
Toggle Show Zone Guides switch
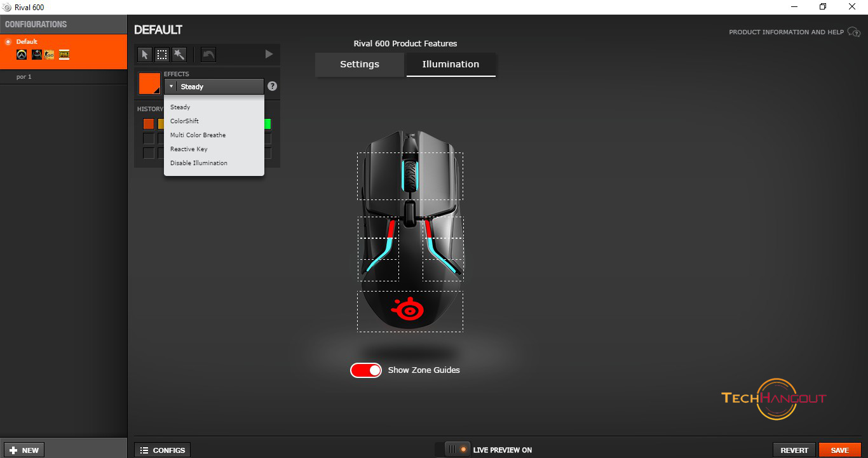[x=366, y=370]
